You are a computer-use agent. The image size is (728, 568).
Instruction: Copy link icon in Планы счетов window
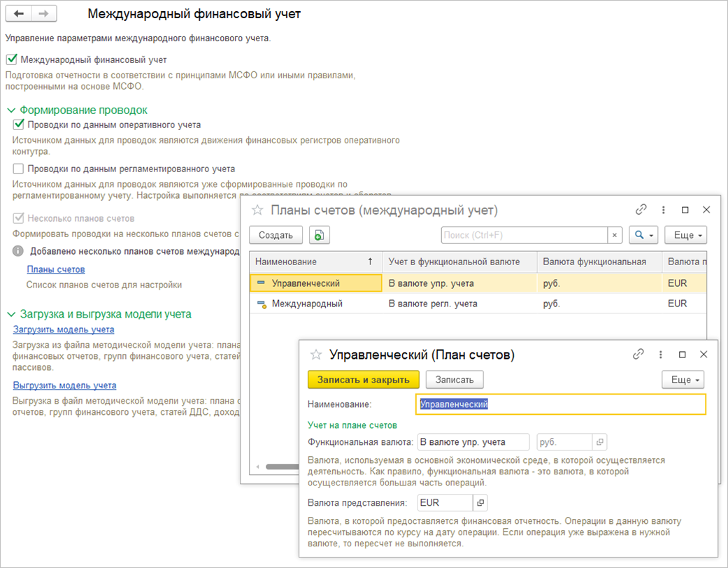[641, 209]
